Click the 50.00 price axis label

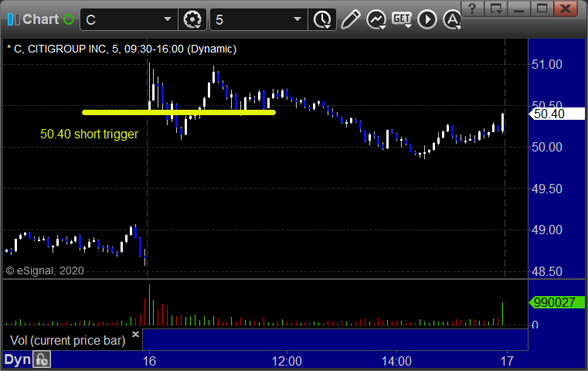[547, 147]
